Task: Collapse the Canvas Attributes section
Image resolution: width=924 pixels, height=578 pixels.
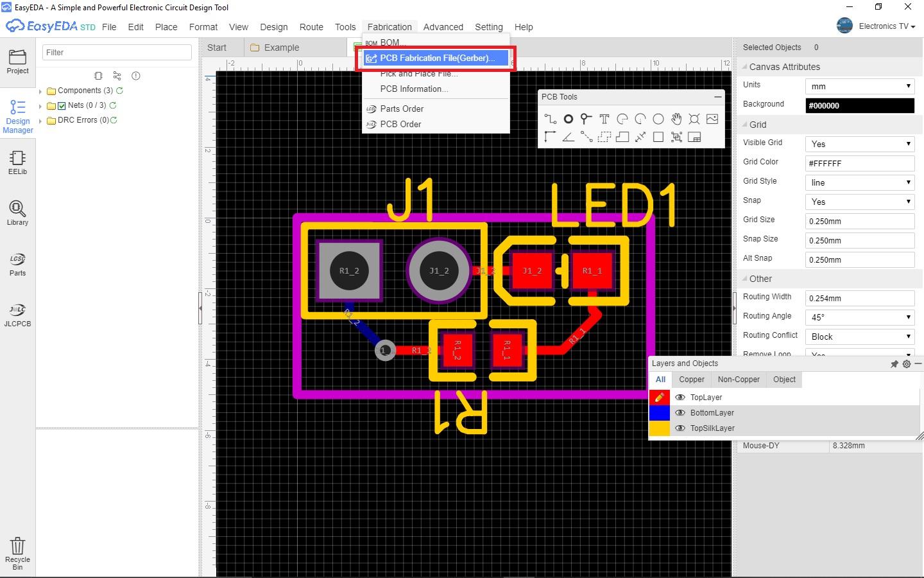Action: pos(745,67)
